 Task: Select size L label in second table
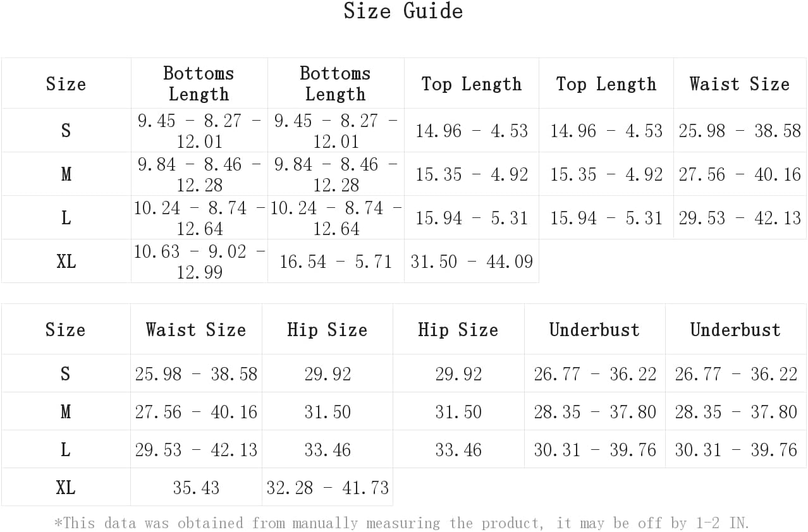pos(66,449)
